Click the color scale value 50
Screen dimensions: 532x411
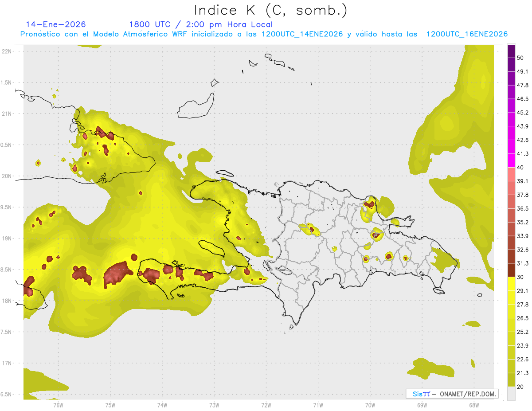[x=520, y=58]
